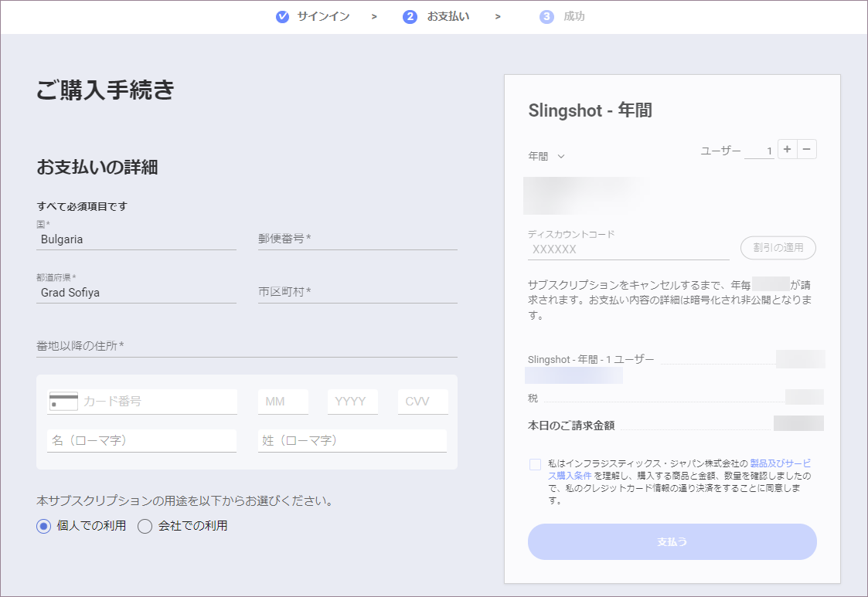Viewport: 868px width, 597px height.
Task: Click the Slingshot - 年間 - 1 ユーザー line item
Action: coord(591,360)
